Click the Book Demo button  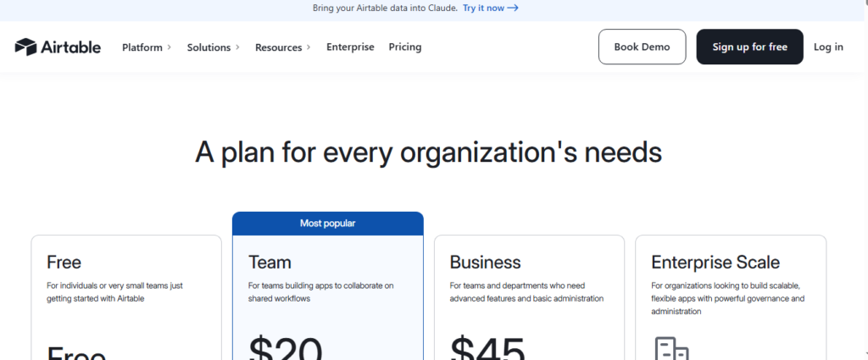[643, 47]
